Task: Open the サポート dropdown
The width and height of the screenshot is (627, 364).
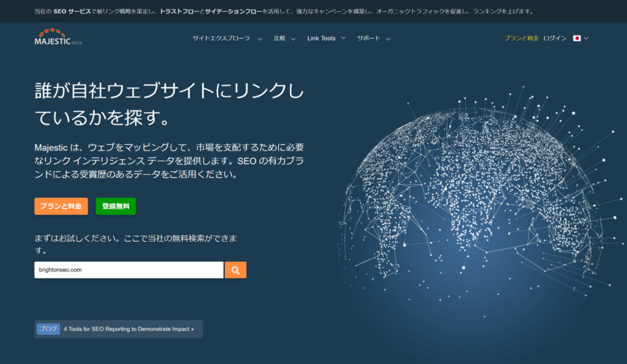Action: click(369, 38)
